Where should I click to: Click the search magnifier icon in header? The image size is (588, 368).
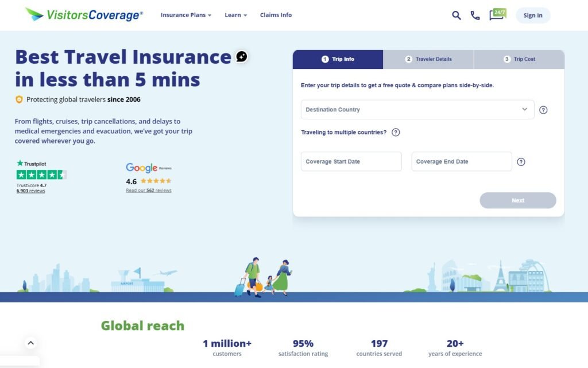[456, 16]
